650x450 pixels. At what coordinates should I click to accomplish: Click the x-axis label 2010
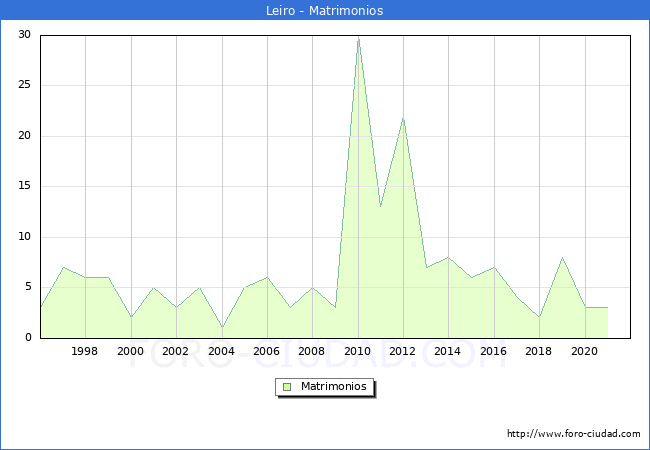[357, 351]
